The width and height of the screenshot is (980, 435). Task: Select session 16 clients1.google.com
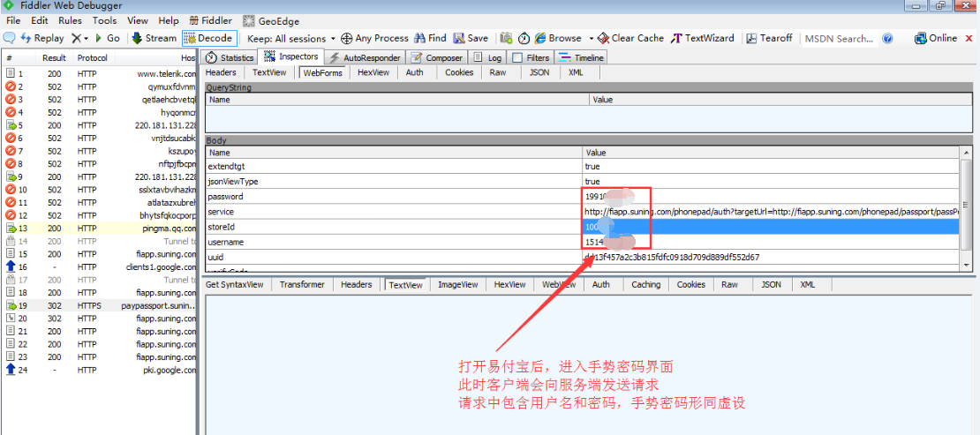click(x=100, y=267)
